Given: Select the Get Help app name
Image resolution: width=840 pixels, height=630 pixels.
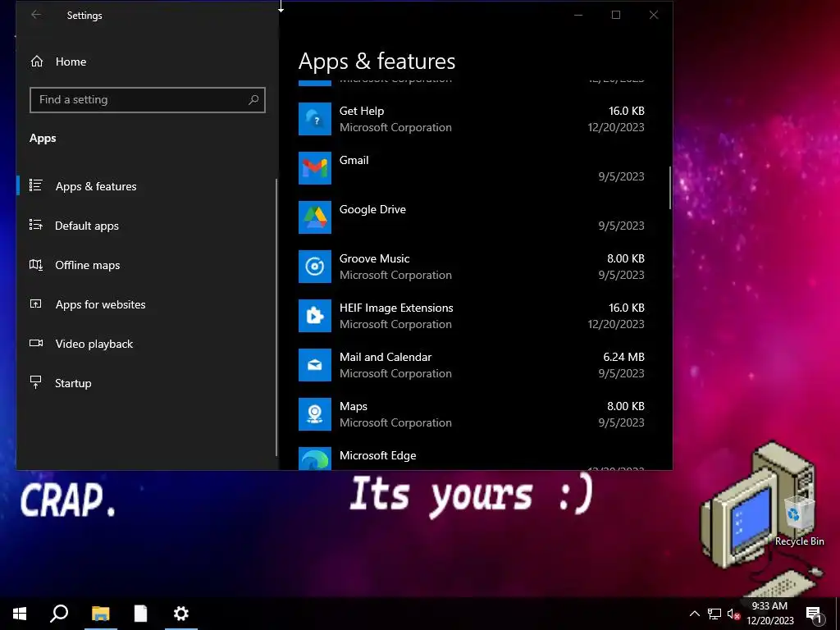Looking at the screenshot, I should (x=362, y=111).
